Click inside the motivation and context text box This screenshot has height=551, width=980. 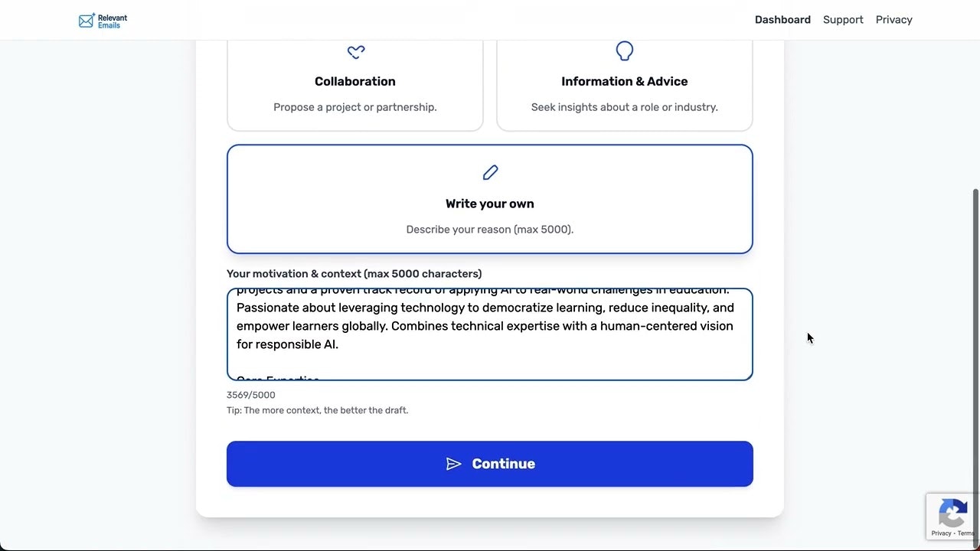(x=489, y=333)
